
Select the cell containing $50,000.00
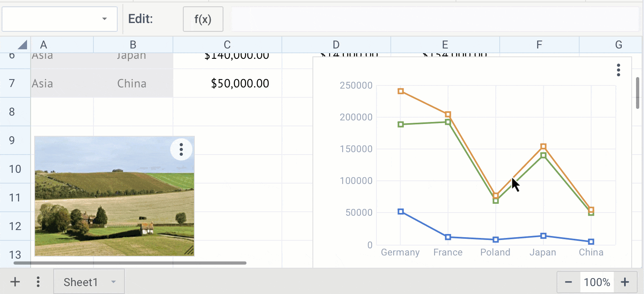tap(227, 83)
